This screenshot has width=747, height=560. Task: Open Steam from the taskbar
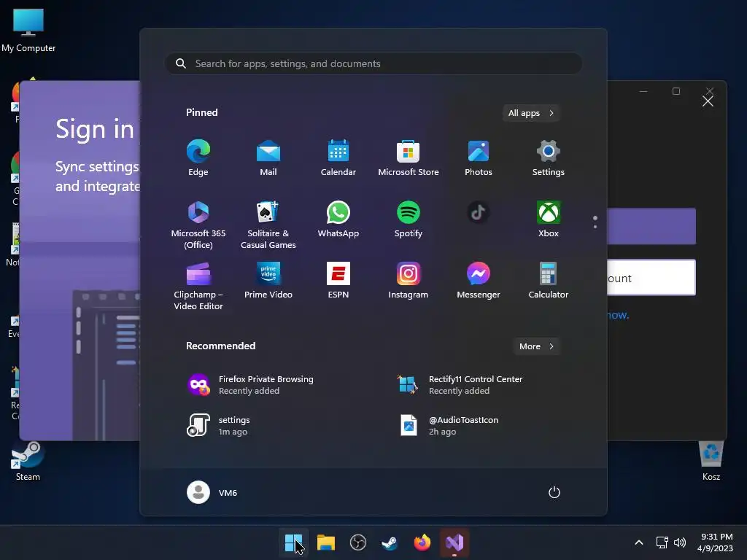(390, 542)
